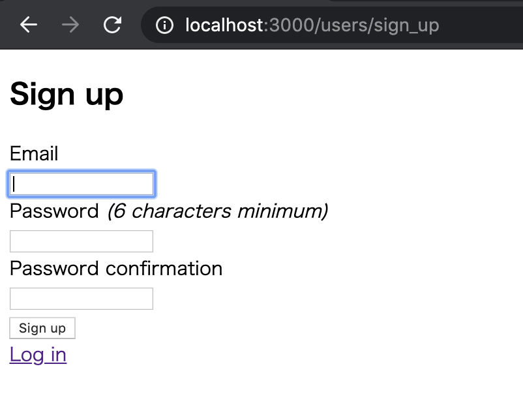Click the Email field label
Viewport: 523px width, 420px height.
[x=34, y=154]
